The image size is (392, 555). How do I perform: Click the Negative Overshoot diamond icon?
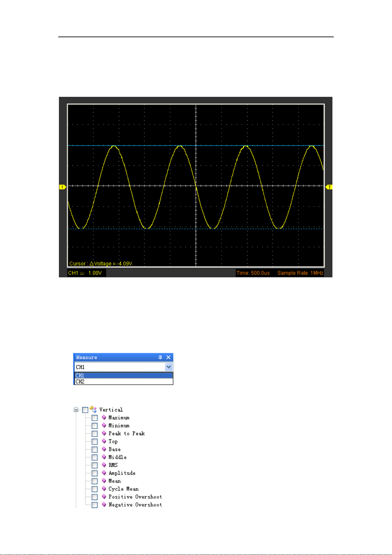click(104, 504)
